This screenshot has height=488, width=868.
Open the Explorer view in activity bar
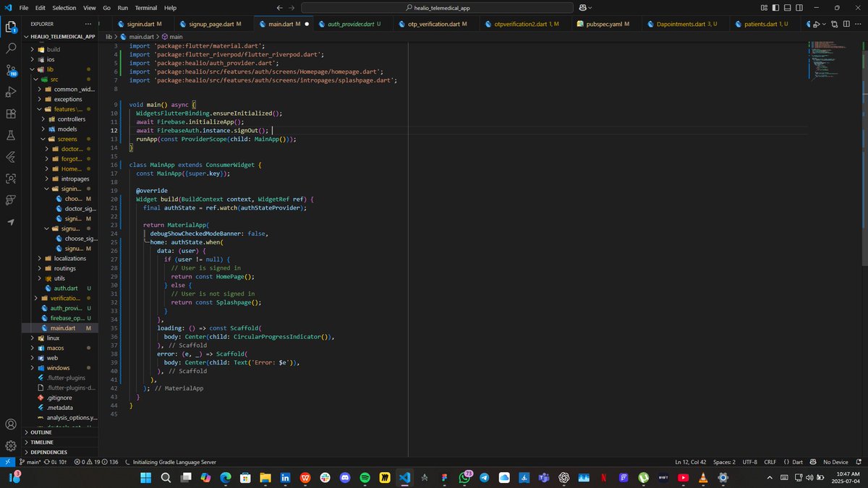tap(11, 27)
